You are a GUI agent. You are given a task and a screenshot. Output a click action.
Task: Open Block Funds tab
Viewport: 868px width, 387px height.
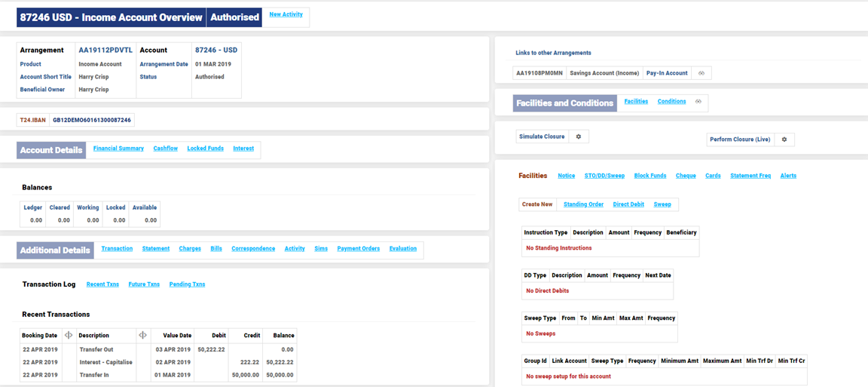click(650, 176)
